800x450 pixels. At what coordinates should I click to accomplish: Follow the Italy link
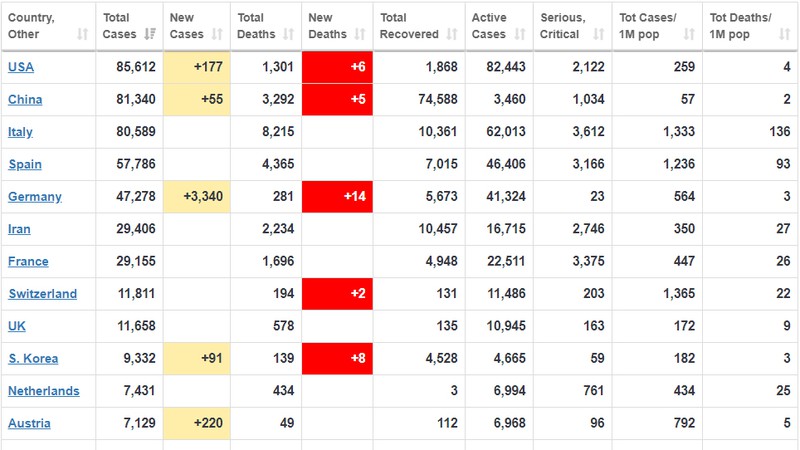tap(20, 132)
